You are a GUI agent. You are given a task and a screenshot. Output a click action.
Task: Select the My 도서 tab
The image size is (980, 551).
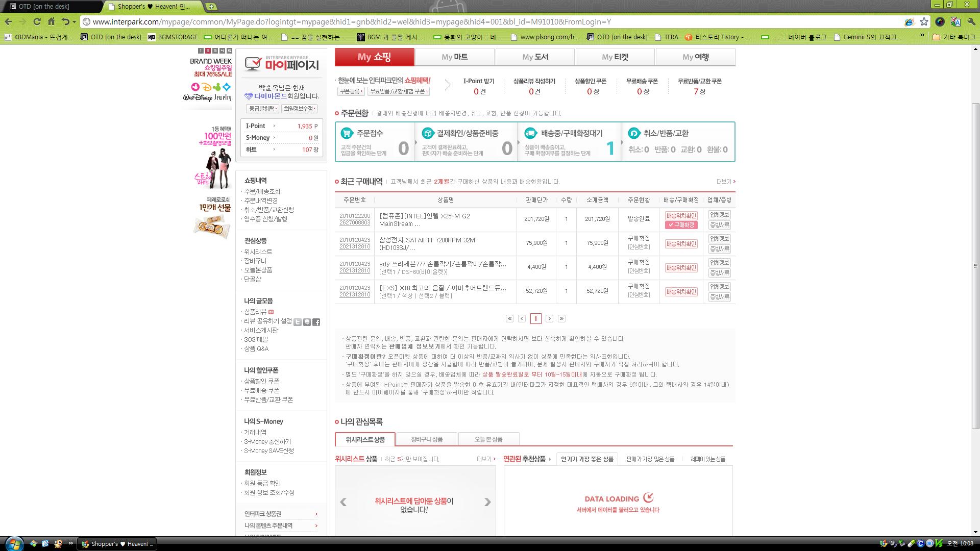coord(535,57)
